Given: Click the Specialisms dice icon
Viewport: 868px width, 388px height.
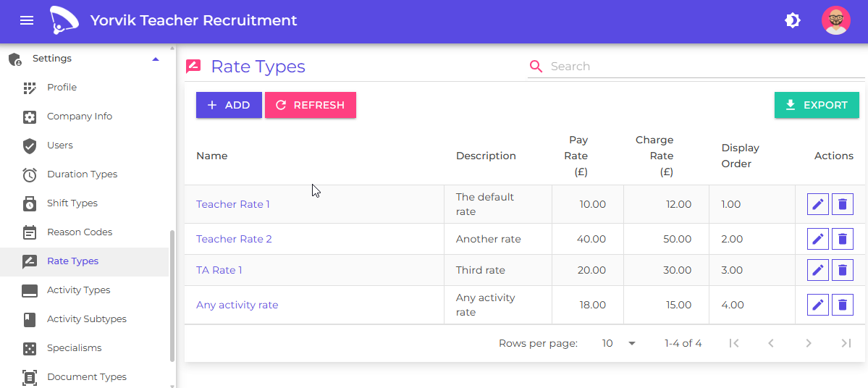Looking at the screenshot, I should tap(30, 349).
